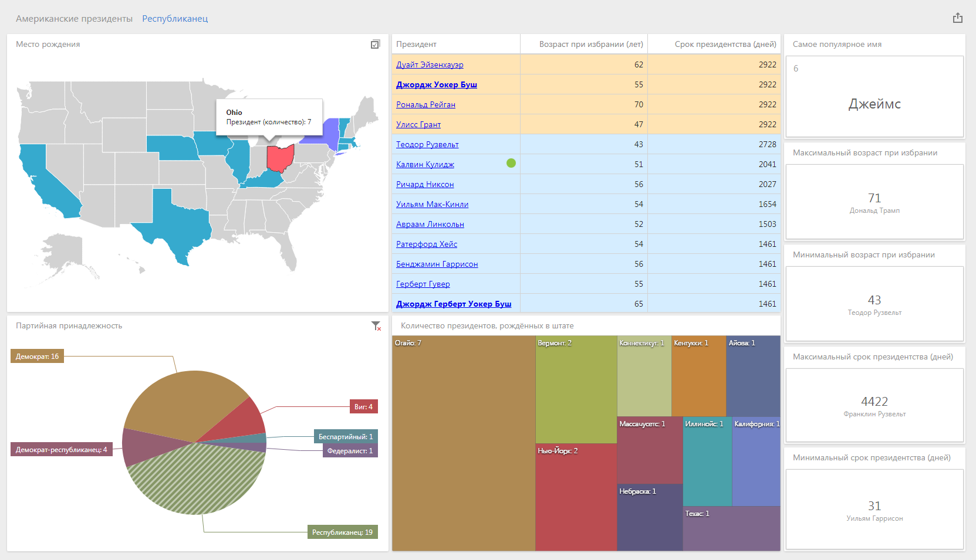Sort by the Президент column header

456,44
